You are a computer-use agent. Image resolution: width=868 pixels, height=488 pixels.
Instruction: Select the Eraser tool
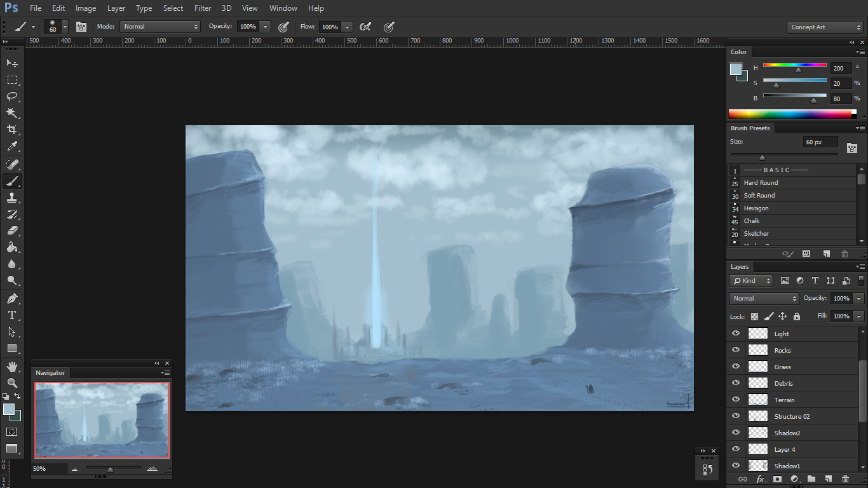12,231
